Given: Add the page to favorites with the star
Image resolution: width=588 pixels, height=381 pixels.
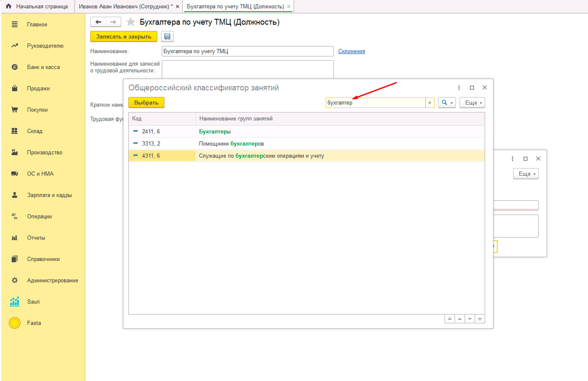Looking at the screenshot, I should (x=130, y=22).
